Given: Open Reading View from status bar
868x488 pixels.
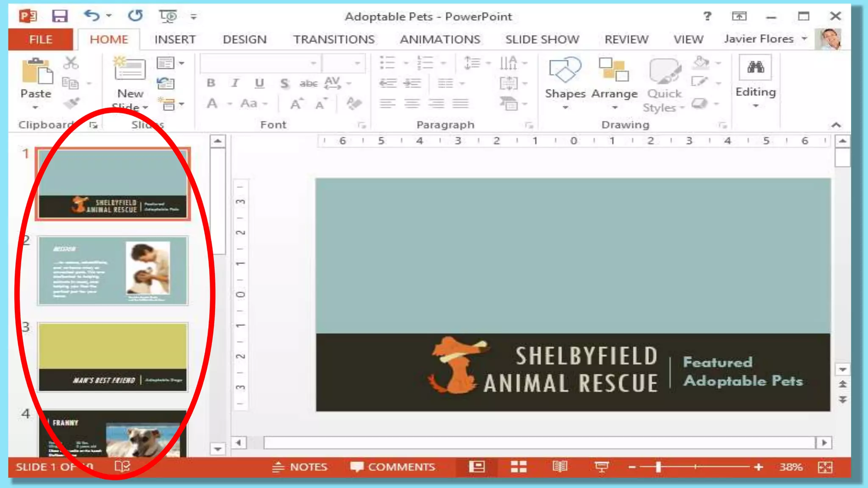Looking at the screenshot, I should coord(560,467).
